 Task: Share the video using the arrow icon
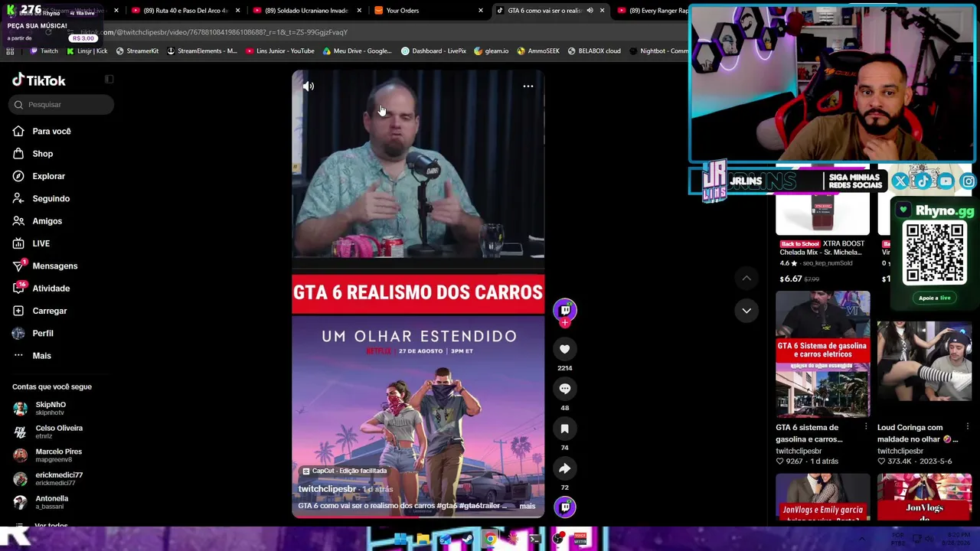(x=565, y=468)
